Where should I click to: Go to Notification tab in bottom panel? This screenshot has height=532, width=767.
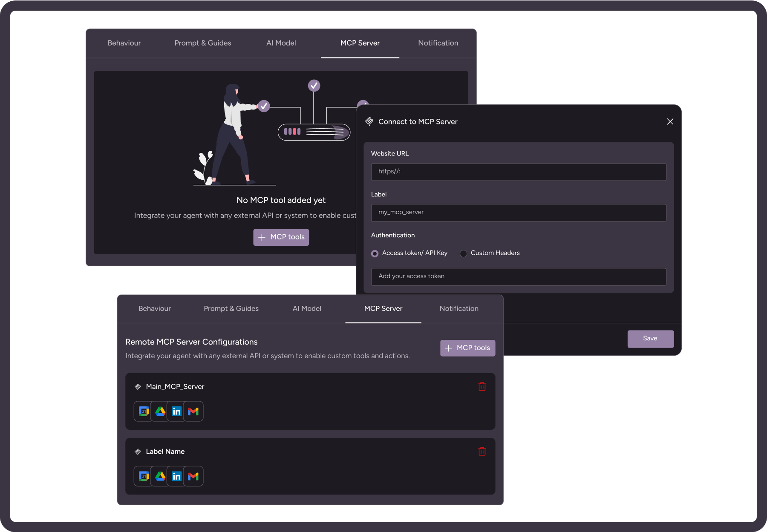[x=459, y=308]
